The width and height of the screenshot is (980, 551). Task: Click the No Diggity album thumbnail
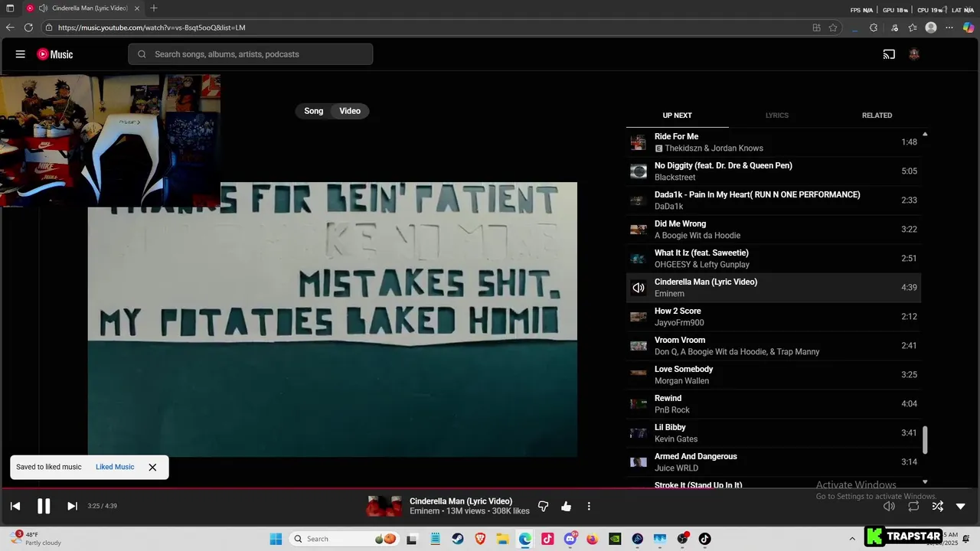pyautogui.click(x=639, y=171)
